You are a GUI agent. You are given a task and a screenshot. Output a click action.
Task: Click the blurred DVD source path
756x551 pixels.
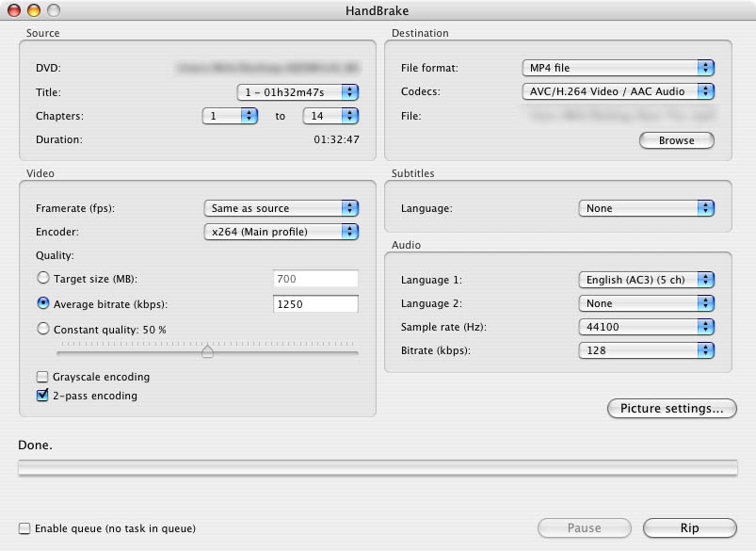[268, 68]
